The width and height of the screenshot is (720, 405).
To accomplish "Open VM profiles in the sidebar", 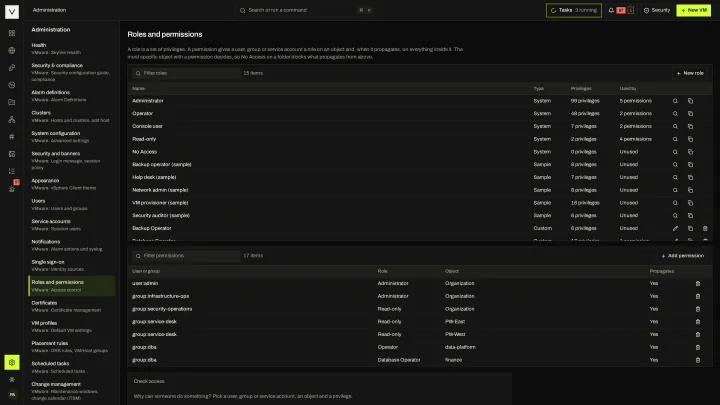I will click(x=71, y=326).
